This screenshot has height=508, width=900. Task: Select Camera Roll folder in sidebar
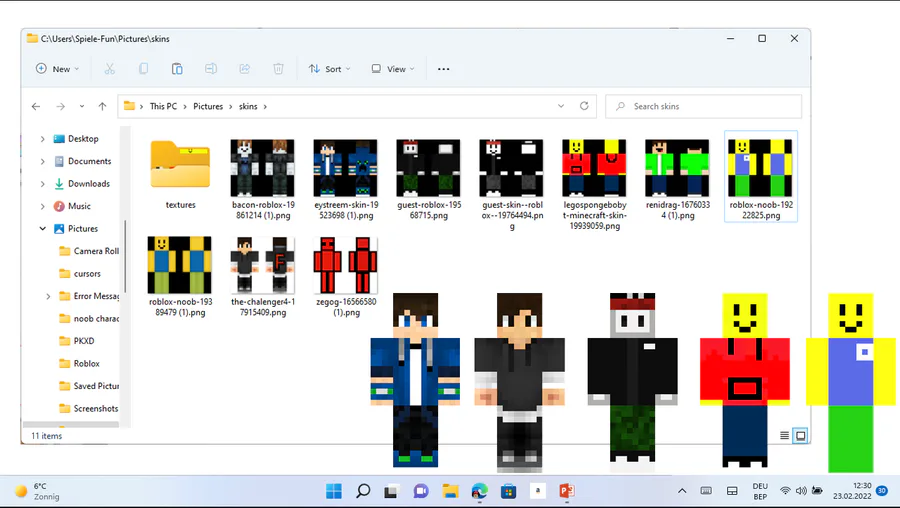(96, 251)
